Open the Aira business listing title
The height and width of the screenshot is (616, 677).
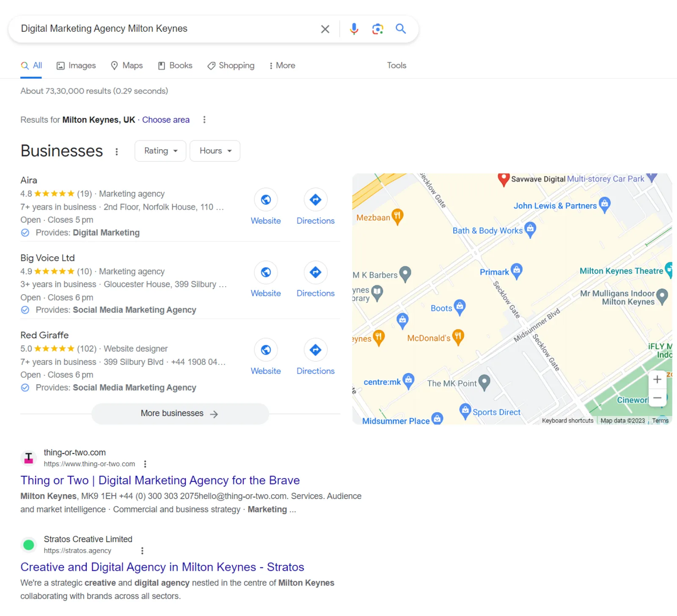click(x=29, y=180)
